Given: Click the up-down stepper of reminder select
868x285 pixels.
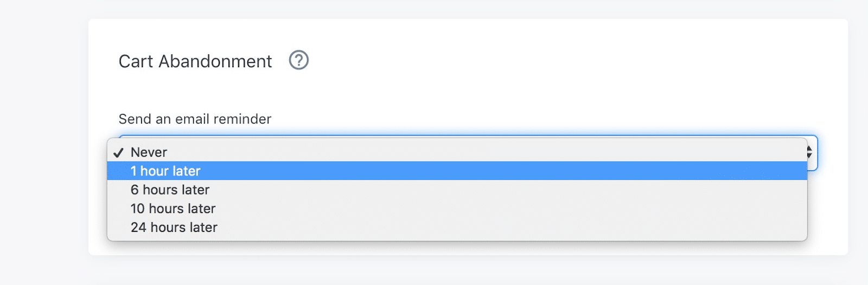Looking at the screenshot, I should tap(809, 152).
